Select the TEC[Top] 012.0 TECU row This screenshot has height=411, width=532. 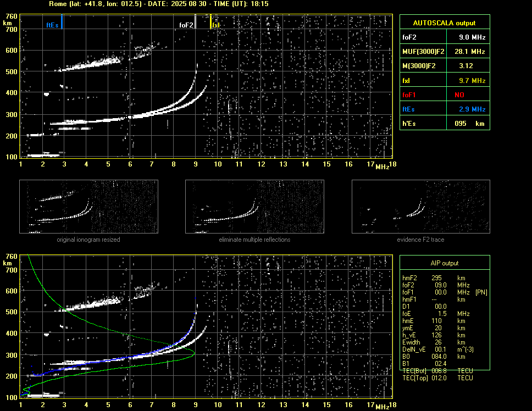(x=437, y=378)
